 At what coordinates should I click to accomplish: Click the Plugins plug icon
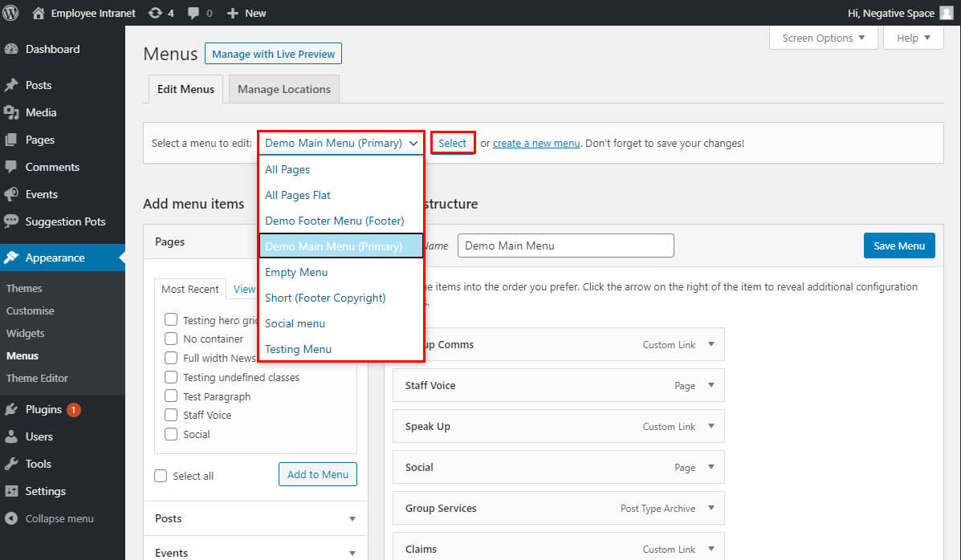[x=11, y=409]
